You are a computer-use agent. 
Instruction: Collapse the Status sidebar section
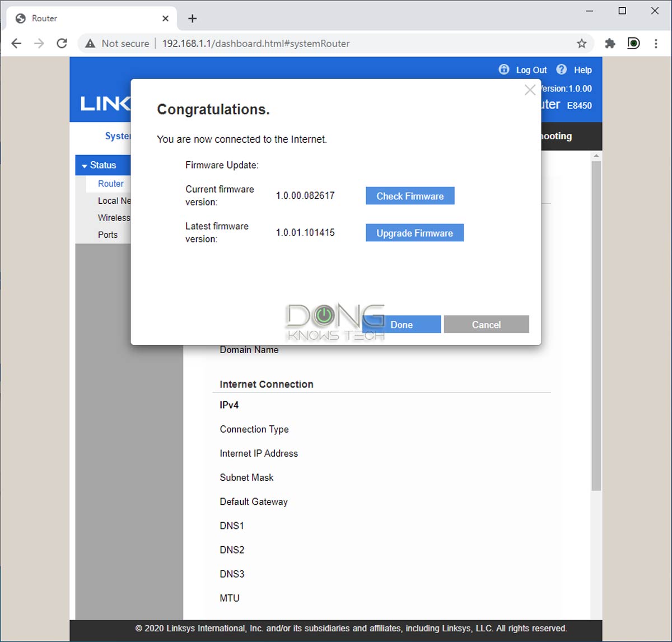103,165
